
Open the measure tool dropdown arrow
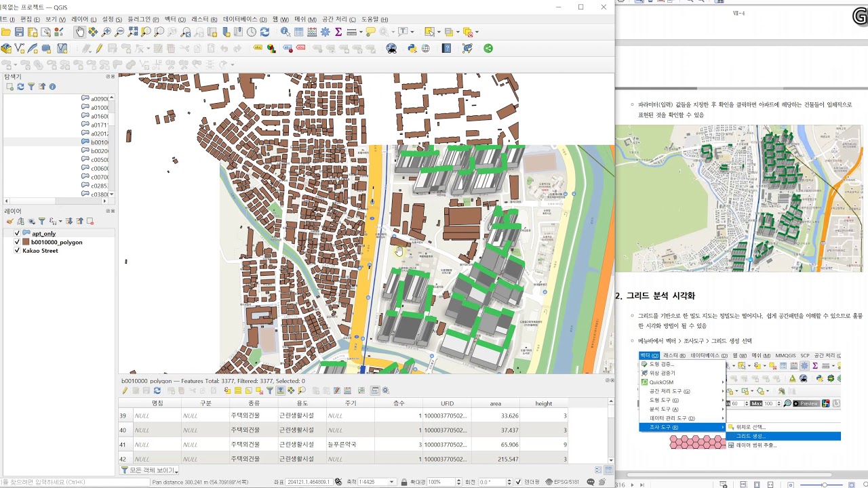coord(361,32)
